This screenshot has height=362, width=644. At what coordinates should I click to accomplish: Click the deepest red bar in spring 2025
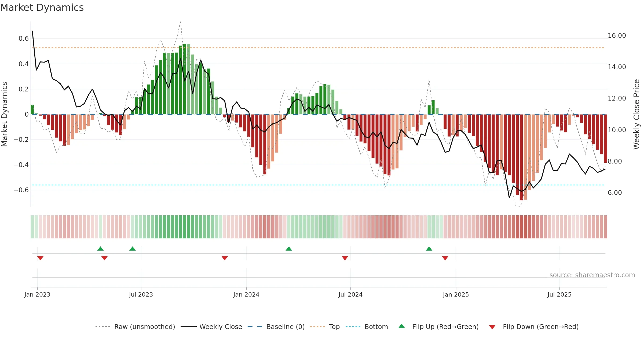(521, 157)
